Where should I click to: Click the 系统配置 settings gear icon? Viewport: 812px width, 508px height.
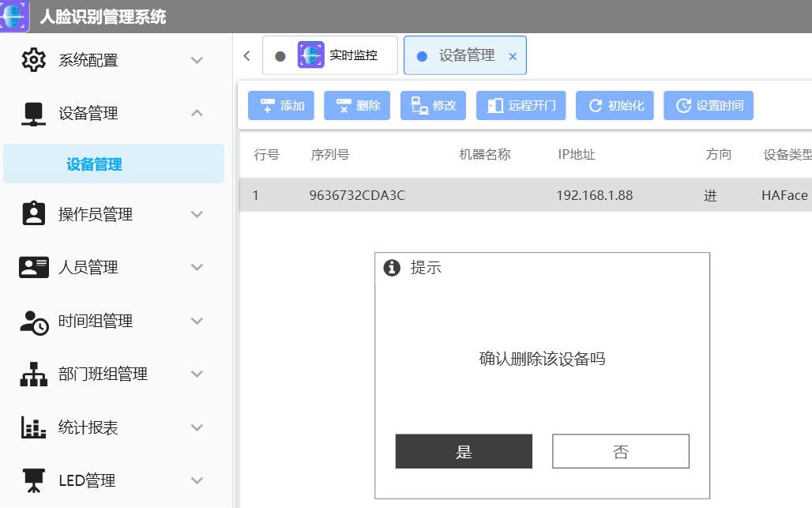pos(32,59)
